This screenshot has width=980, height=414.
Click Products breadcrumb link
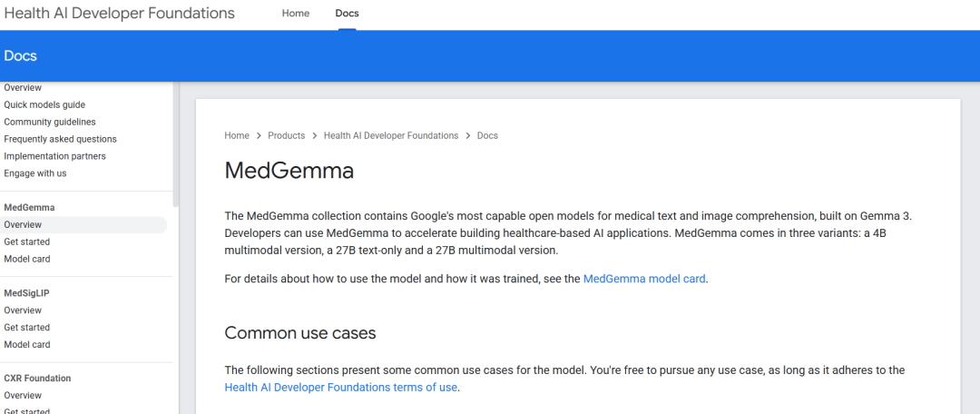point(286,135)
